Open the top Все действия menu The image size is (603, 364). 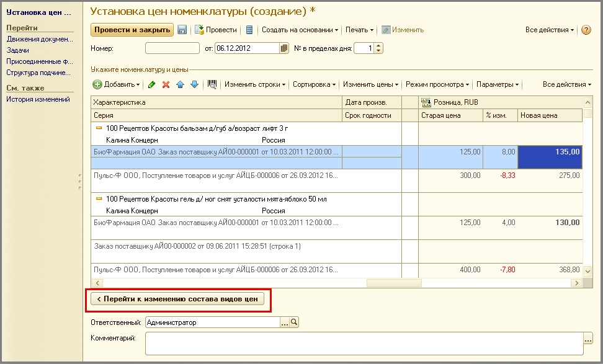tap(550, 30)
